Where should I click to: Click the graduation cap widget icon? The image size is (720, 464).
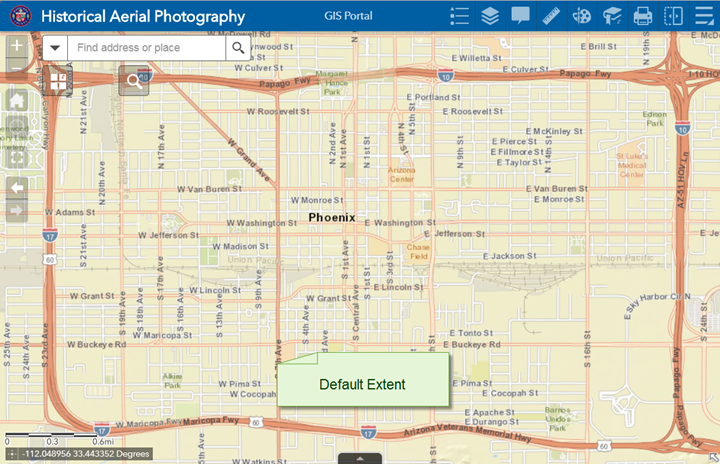[x=612, y=16]
